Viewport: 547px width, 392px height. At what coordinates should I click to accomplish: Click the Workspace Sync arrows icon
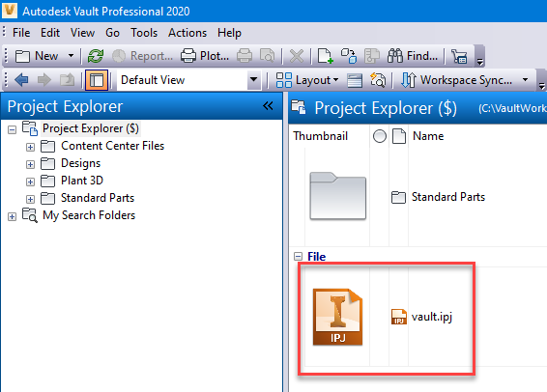pyautogui.click(x=409, y=80)
